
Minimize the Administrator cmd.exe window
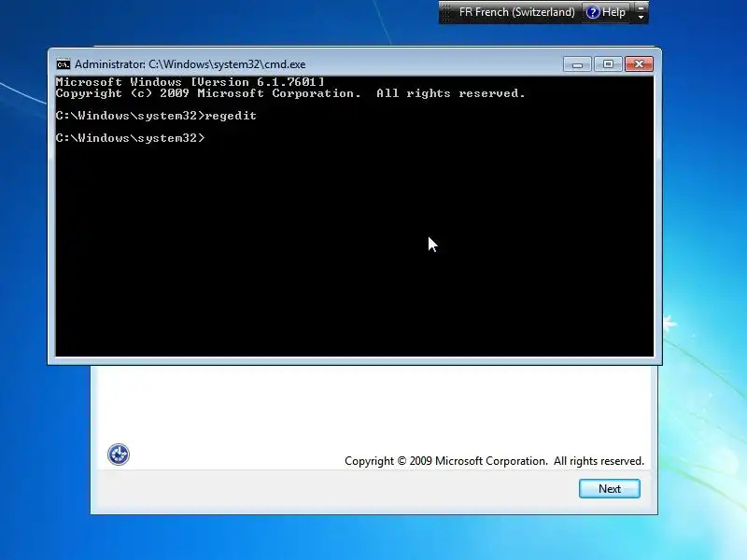pos(577,64)
